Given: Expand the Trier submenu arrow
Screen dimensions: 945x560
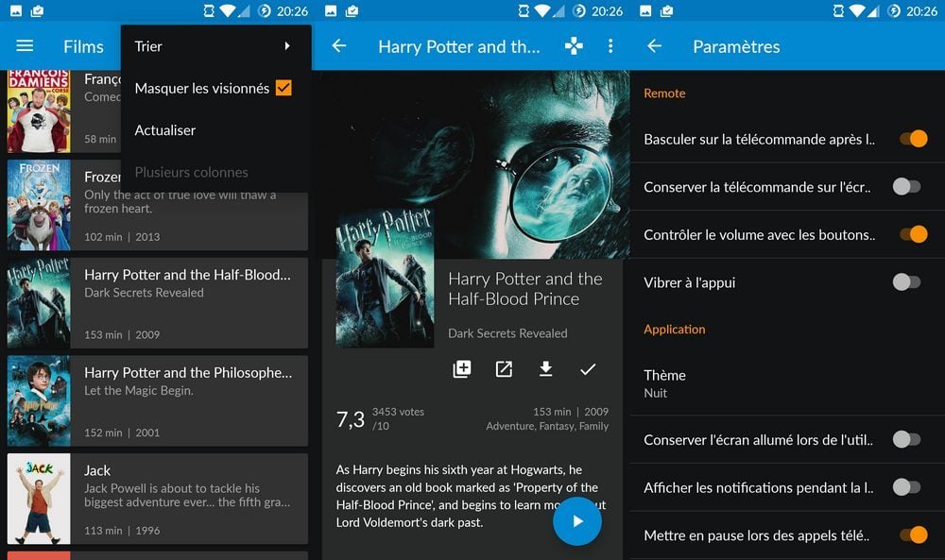Looking at the screenshot, I should tap(287, 45).
